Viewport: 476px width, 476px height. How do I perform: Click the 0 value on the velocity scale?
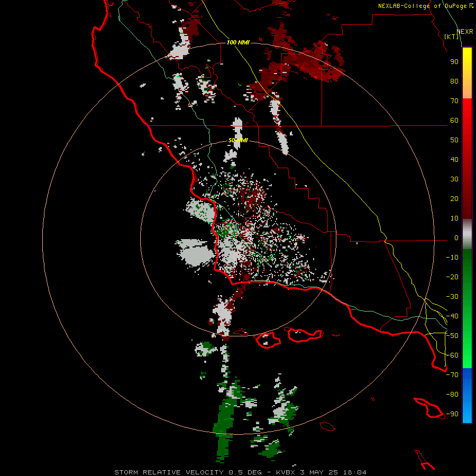pos(456,238)
